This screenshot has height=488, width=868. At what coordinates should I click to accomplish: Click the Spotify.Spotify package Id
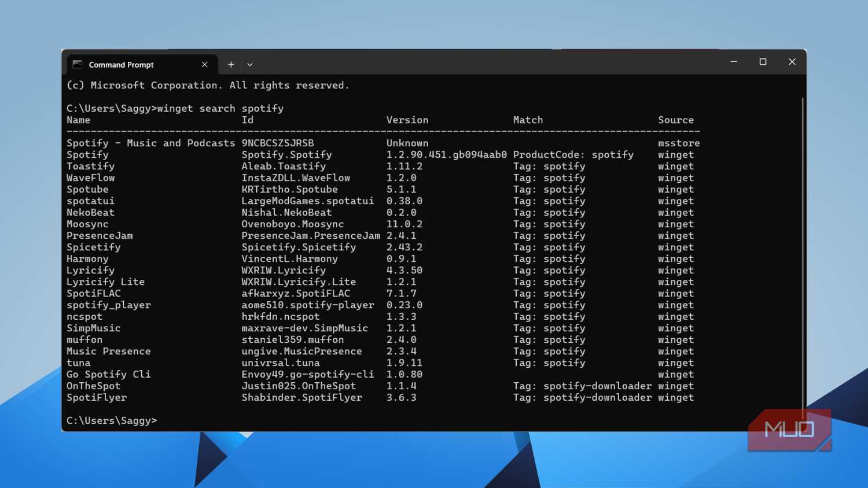(x=287, y=154)
